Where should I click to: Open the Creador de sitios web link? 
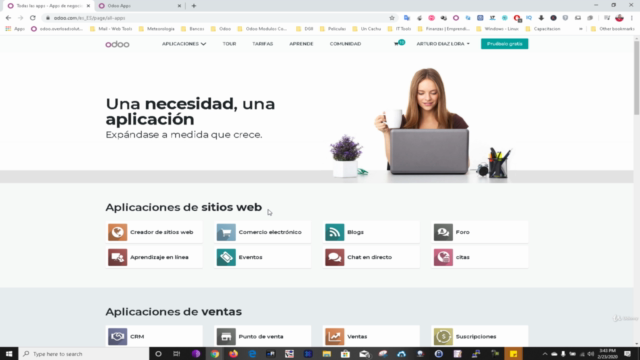(162, 232)
